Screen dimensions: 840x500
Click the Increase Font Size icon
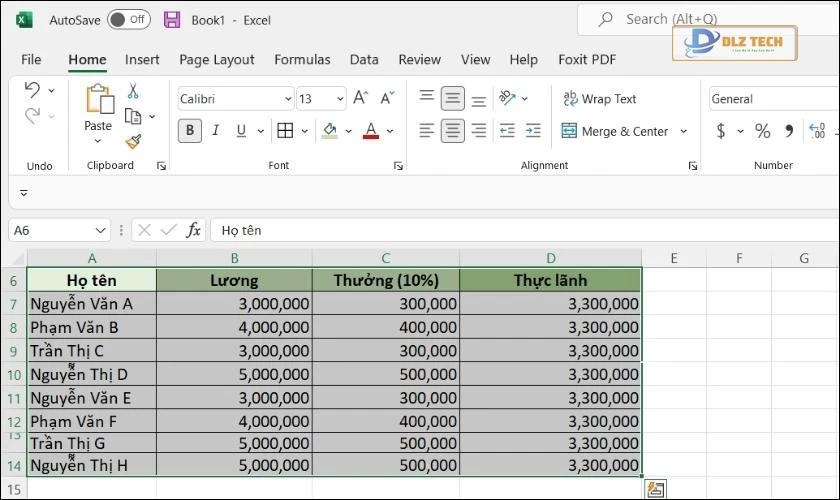[361, 98]
